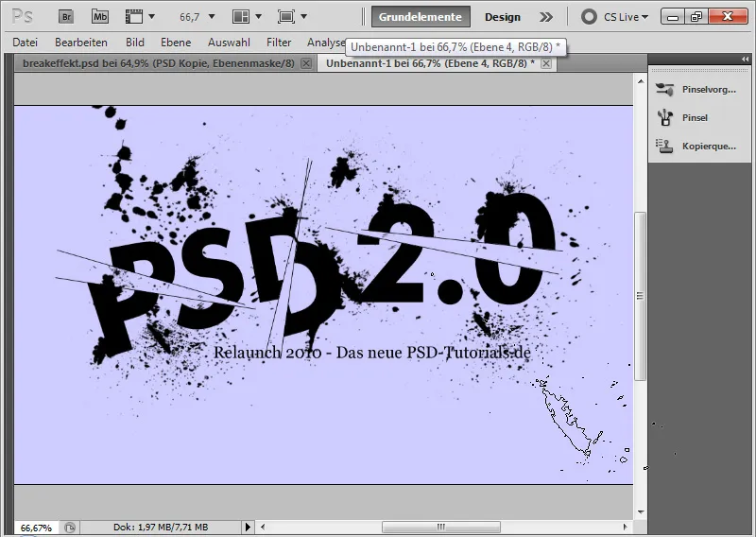Viewport: 756px width, 537px height.
Task: Open the Auswahl menu
Action: pos(229,43)
